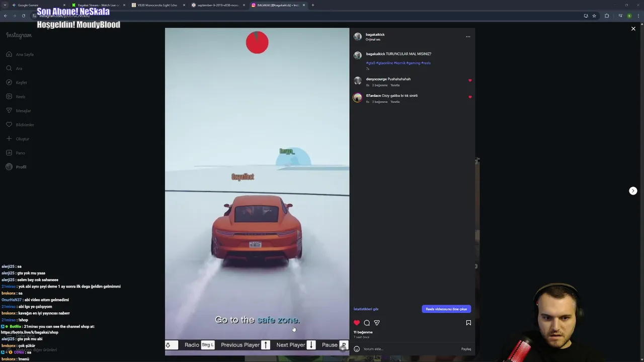Viewport: 644px width, 362px height.
Task: Click the 'Orijinal ses' audio link
Action: coord(373,40)
